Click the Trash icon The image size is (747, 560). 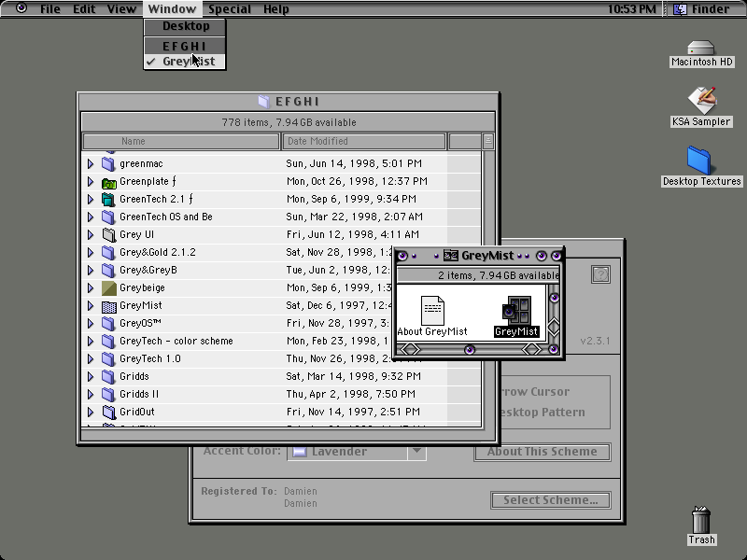pyautogui.click(x=701, y=520)
